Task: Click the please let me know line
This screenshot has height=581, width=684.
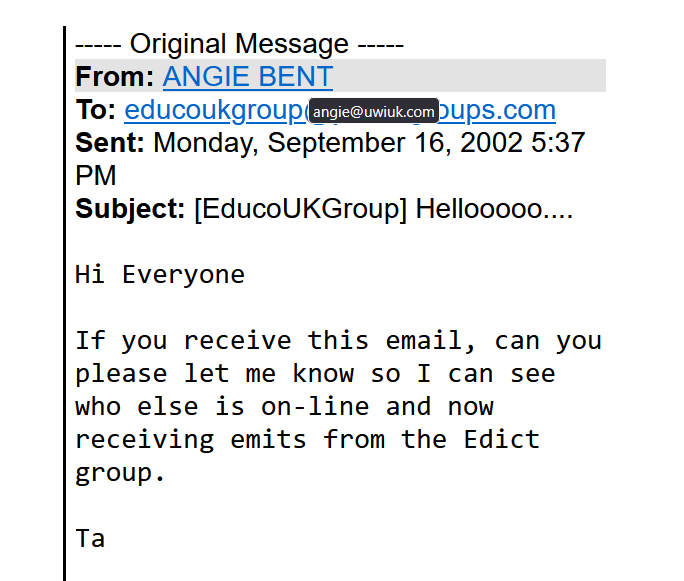Action: point(314,373)
